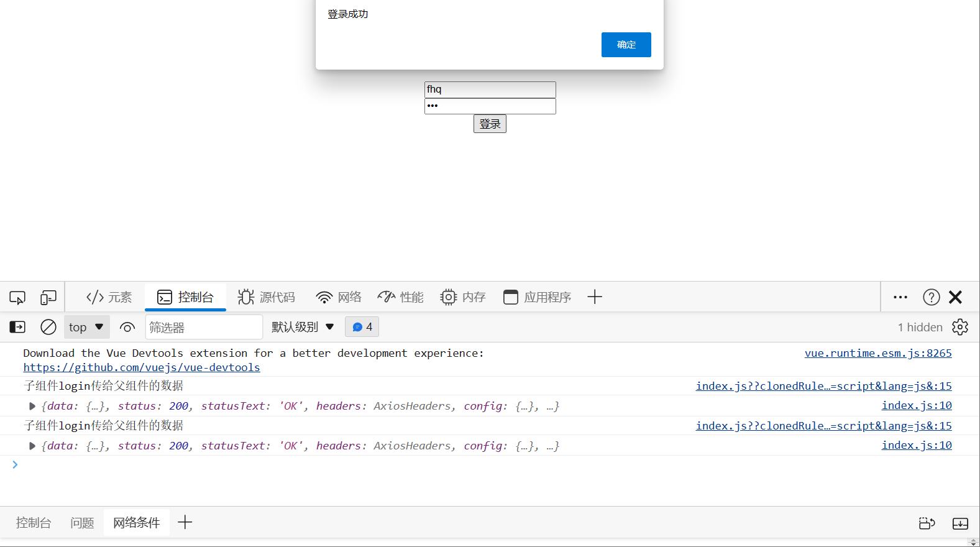Toggle the console sidebar icon
980x547 pixels.
(x=17, y=327)
